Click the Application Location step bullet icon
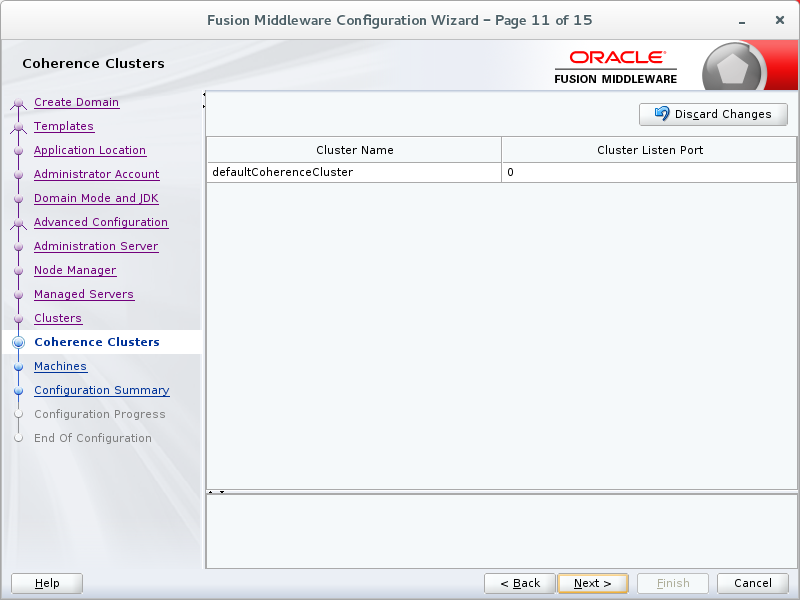The height and width of the screenshot is (600, 800). point(18,151)
